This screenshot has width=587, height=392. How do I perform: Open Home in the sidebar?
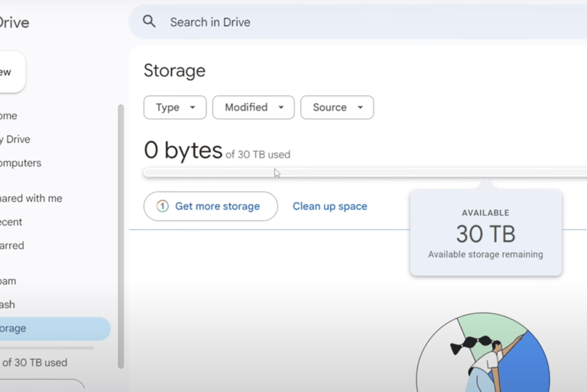coord(8,115)
